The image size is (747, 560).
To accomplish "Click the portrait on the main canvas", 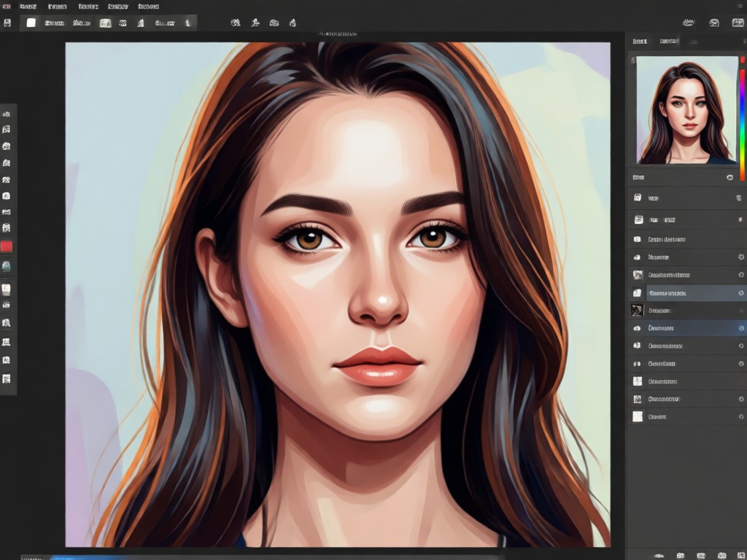I will click(x=338, y=295).
